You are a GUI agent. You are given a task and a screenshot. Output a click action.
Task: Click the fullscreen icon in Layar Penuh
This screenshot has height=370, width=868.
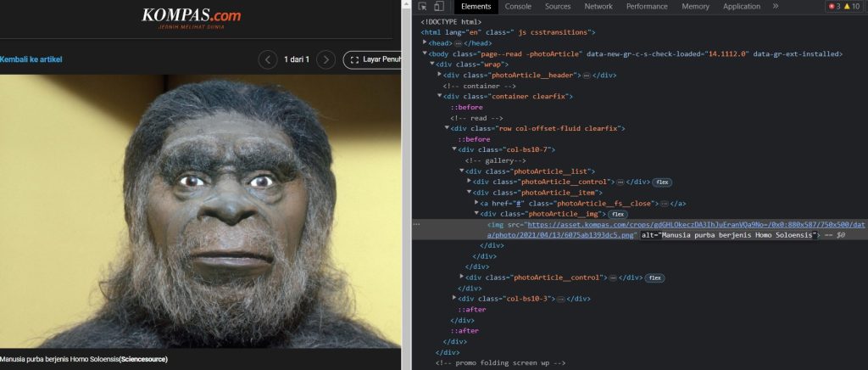coord(355,59)
